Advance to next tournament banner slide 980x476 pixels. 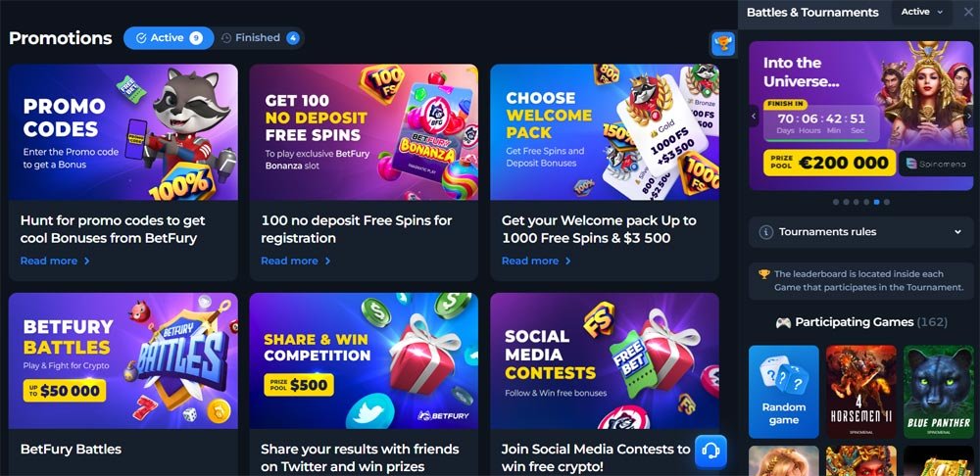[969, 116]
